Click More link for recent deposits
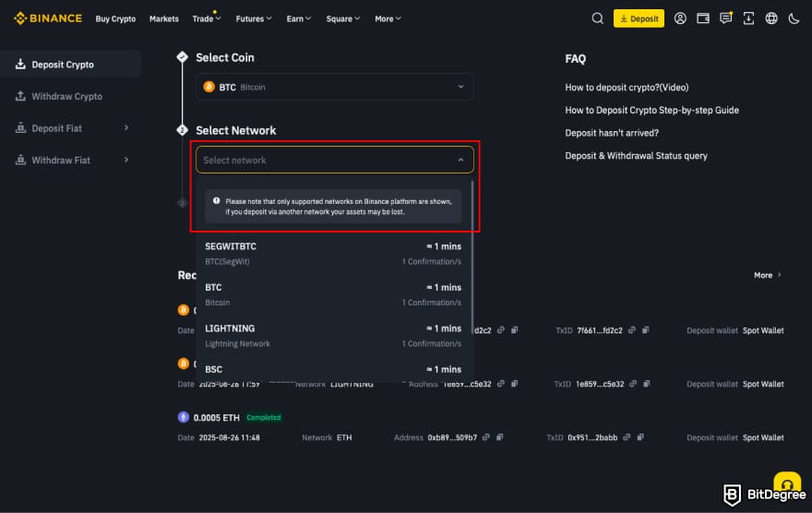Viewport: 812px width, 513px height. click(x=767, y=275)
